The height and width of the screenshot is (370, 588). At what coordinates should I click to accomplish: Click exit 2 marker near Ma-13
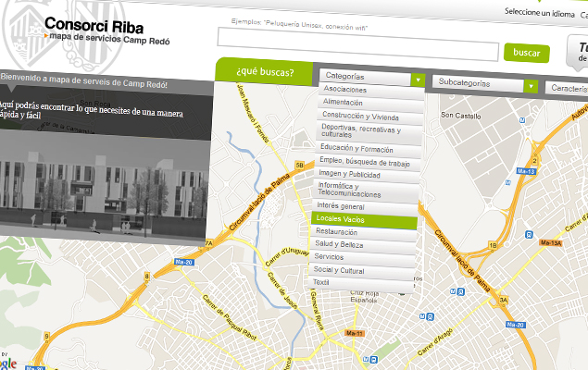[x=535, y=161]
